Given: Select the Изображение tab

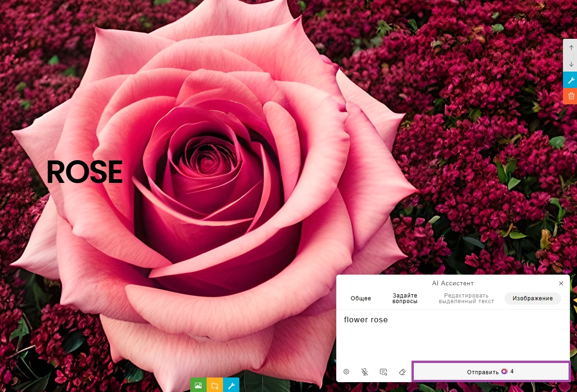Looking at the screenshot, I should [533, 298].
